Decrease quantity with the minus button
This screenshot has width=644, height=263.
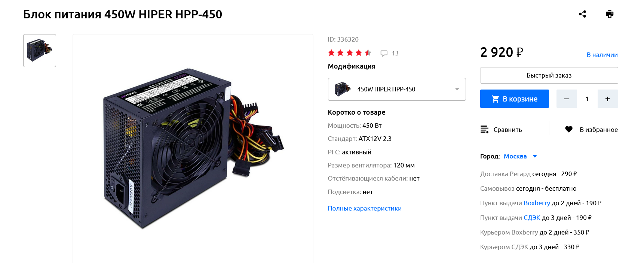(567, 99)
